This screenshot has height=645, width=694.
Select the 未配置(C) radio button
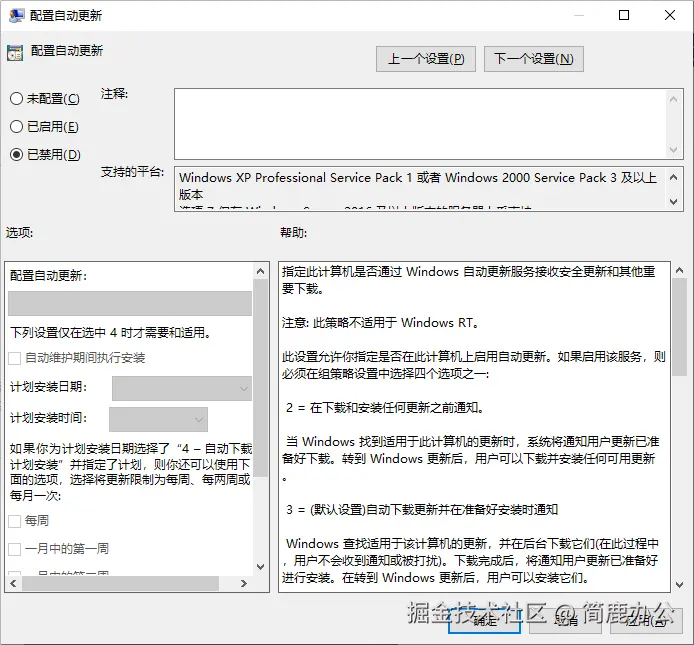tap(16, 98)
